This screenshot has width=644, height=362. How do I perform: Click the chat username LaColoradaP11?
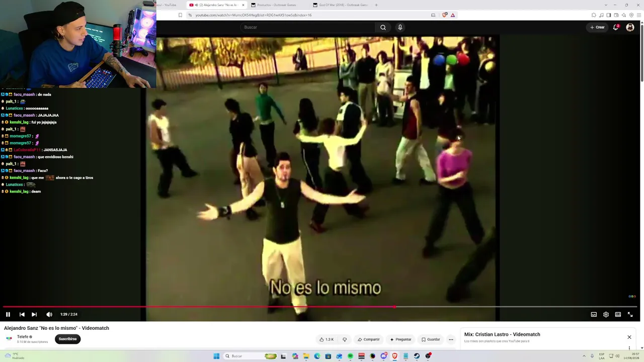click(x=27, y=150)
